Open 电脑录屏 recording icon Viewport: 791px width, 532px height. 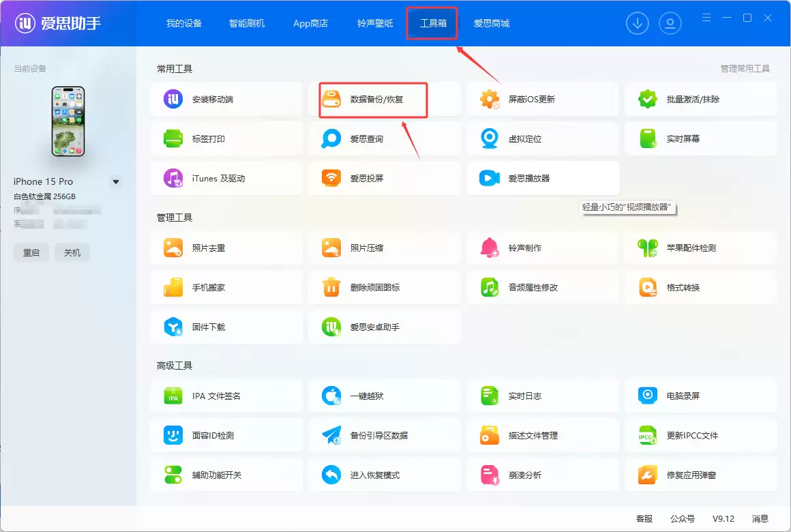[648, 396]
